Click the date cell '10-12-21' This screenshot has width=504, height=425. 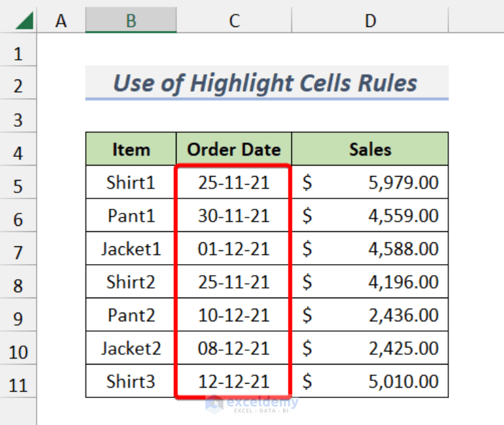coord(234,315)
